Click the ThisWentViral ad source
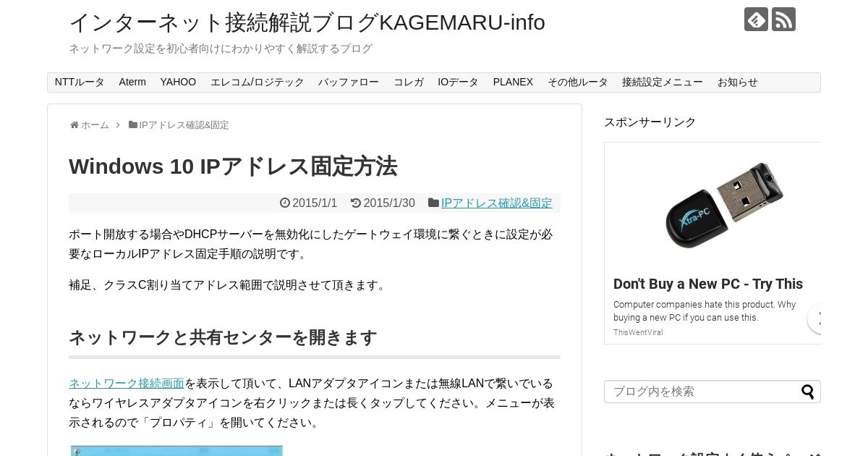Screen dimensions: 868x456 638,332
